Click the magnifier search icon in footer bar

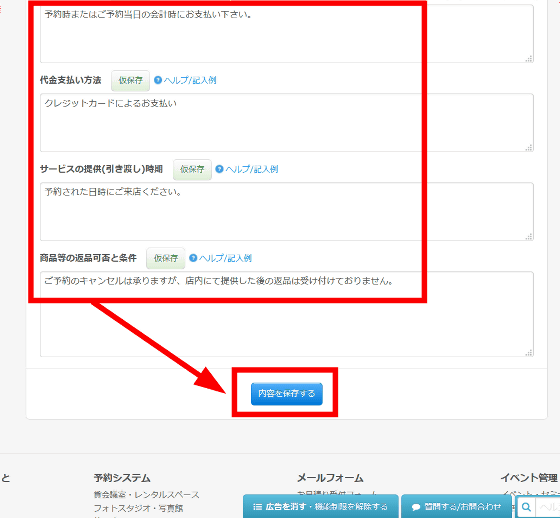tap(526, 507)
